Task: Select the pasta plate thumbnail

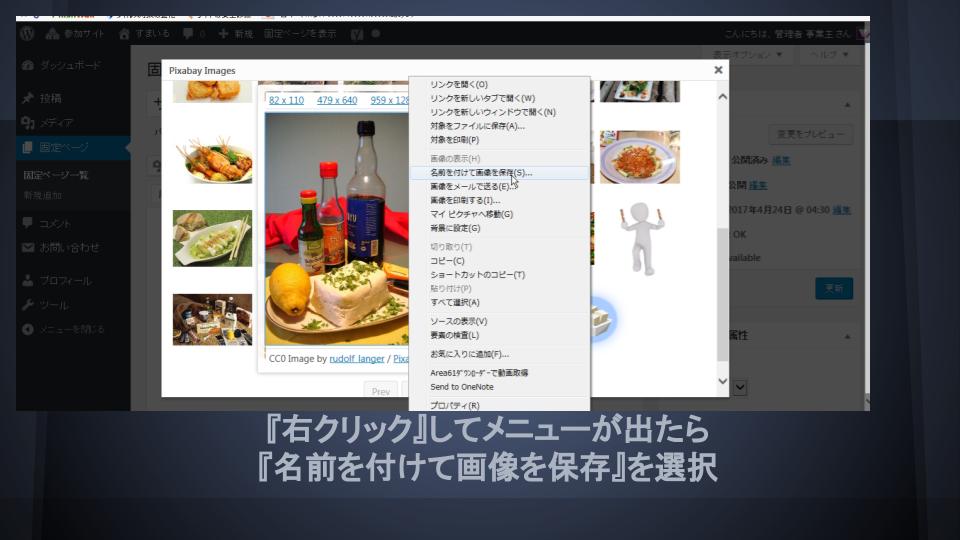Action: pos(639,157)
